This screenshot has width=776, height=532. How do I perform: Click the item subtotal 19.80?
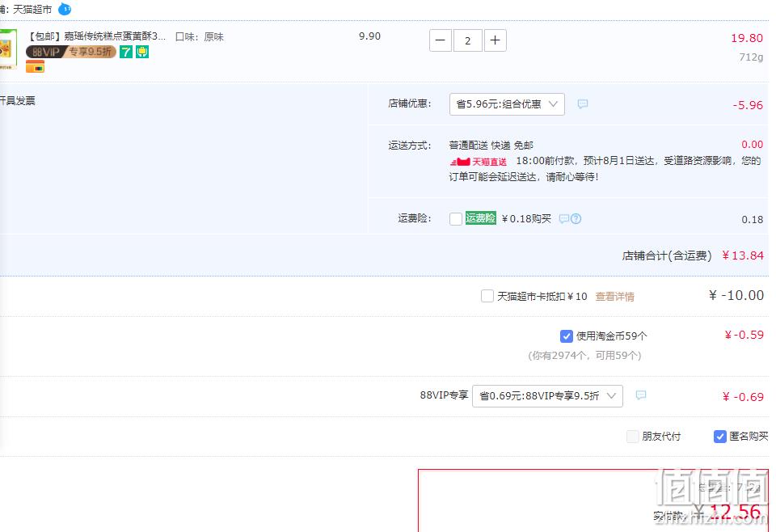pos(747,38)
